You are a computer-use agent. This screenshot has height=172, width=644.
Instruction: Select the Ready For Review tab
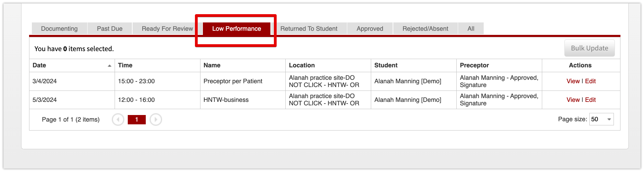(x=167, y=29)
